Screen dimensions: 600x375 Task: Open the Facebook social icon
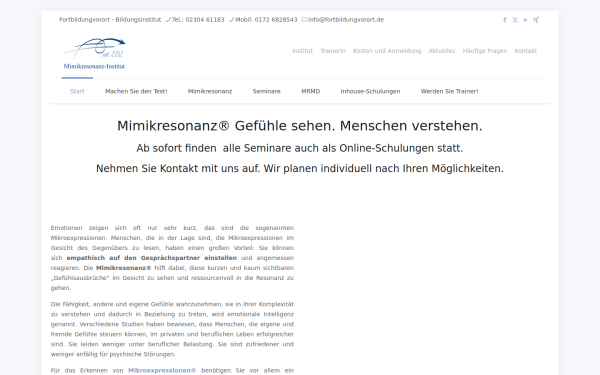pos(504,20)
